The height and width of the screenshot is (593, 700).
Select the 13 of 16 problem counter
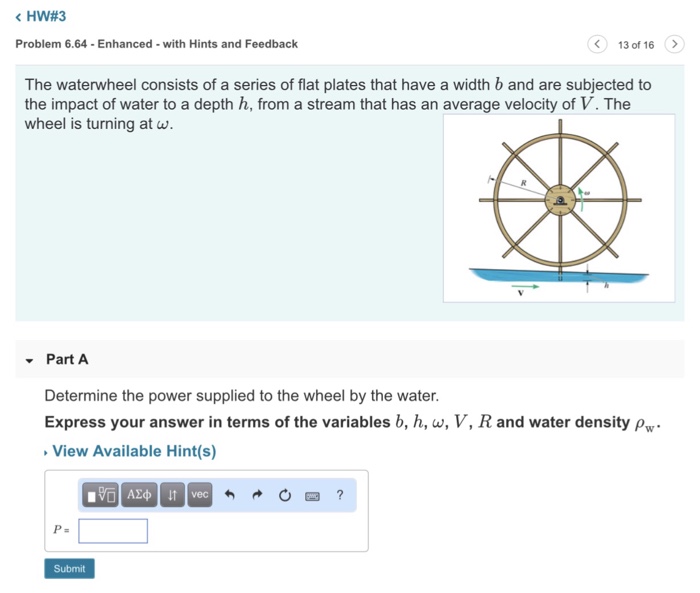tap(636, 45)
